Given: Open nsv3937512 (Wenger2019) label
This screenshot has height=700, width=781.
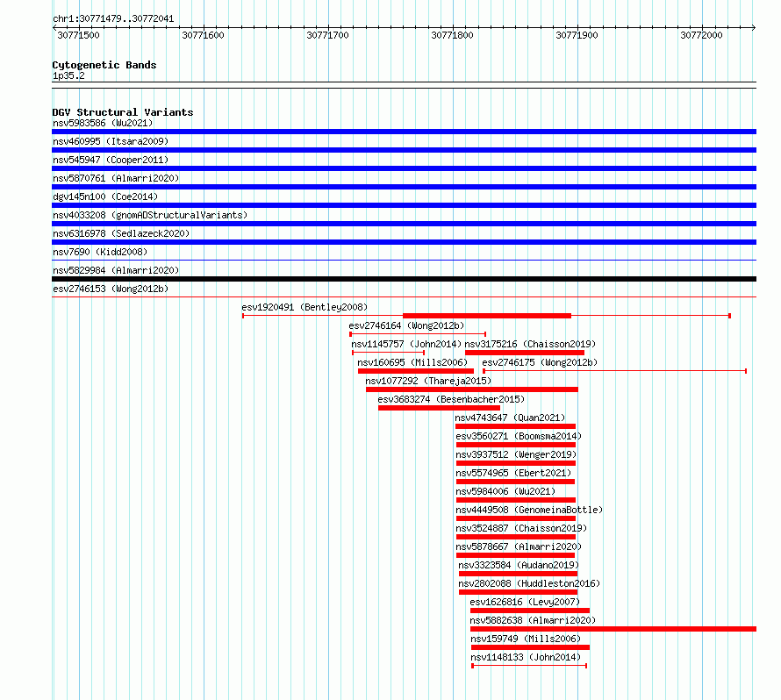Looking at the screenshot, I should tap(516, 454).
